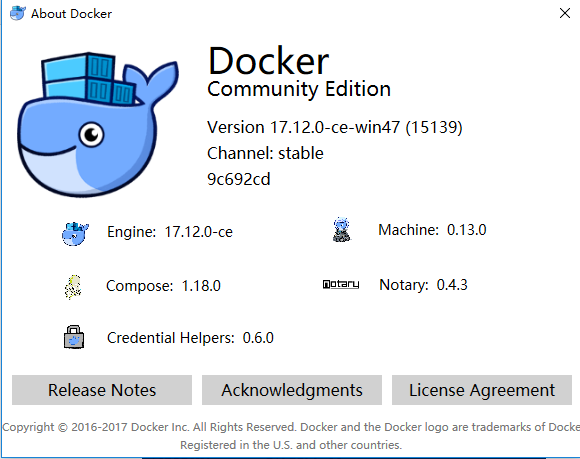Click the version text 17.12.0-ce-win47 (15139)
The image size is (580, 459).
[x=335, y=128]
